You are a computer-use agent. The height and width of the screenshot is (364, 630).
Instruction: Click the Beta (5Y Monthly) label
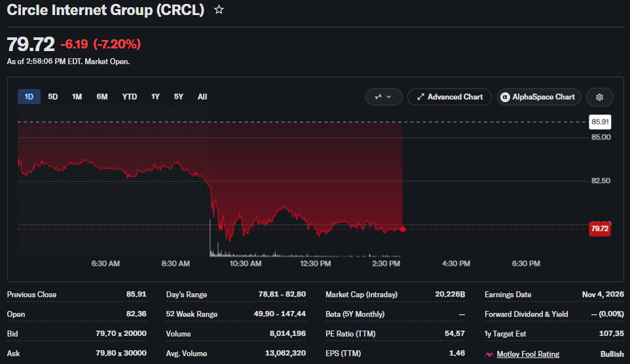tap(355, 314)
